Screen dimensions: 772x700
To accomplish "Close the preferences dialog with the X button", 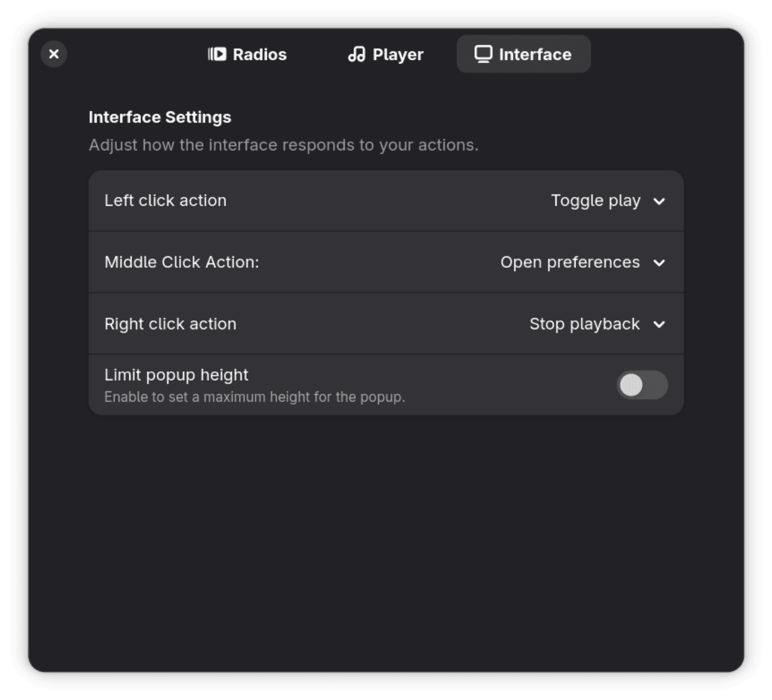I will pyautogui.click(x=54, y=54).
